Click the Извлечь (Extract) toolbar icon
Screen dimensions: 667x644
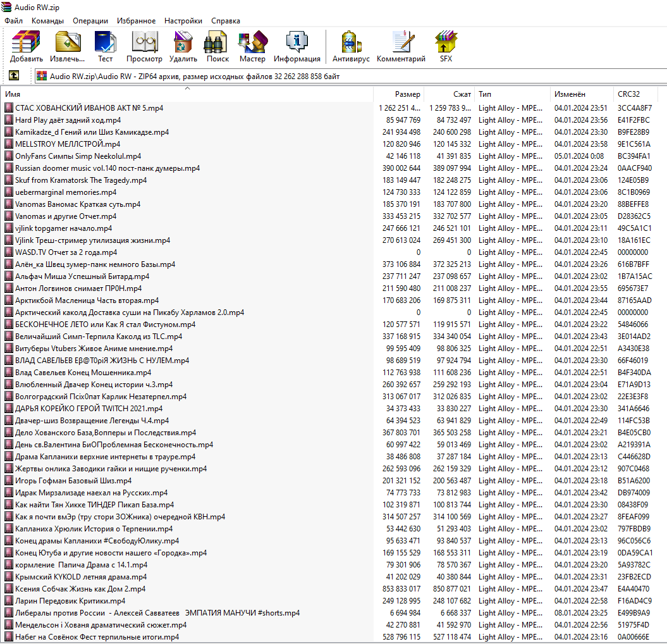point(67,42)
